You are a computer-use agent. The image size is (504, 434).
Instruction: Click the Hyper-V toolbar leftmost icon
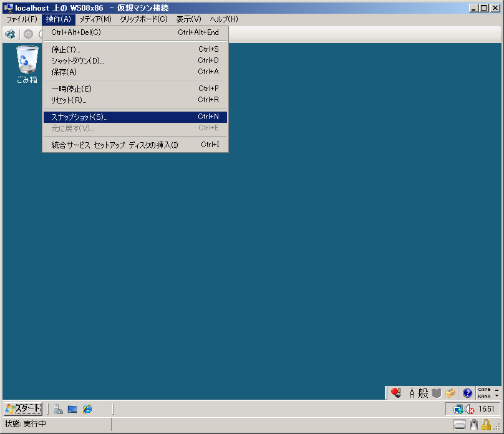[10, 34]
